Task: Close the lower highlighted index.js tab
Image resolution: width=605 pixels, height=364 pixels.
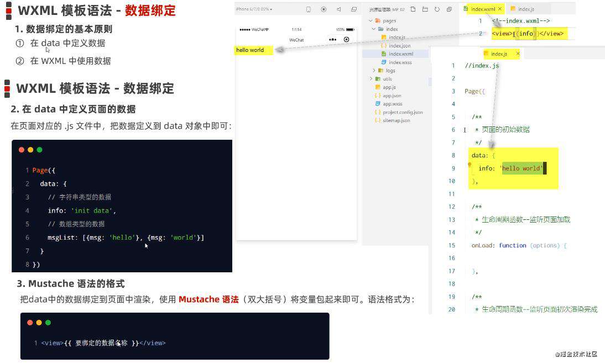Action: 518,54
